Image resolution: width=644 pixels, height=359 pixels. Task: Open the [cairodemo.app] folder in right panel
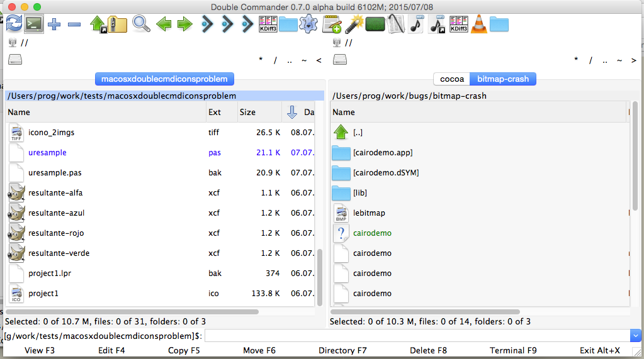click(383, 153)
